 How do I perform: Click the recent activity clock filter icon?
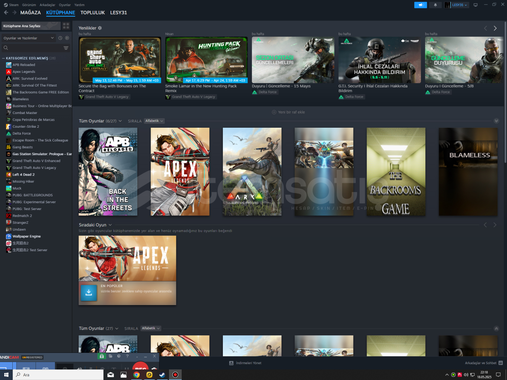pyautogui.click(x=60, y=38)
